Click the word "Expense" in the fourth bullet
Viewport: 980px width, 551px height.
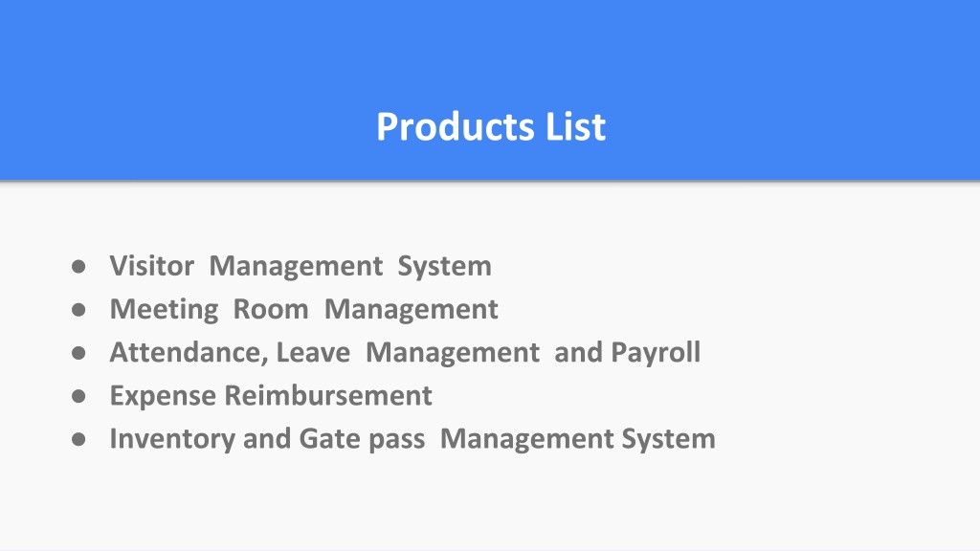pos(163,397)
